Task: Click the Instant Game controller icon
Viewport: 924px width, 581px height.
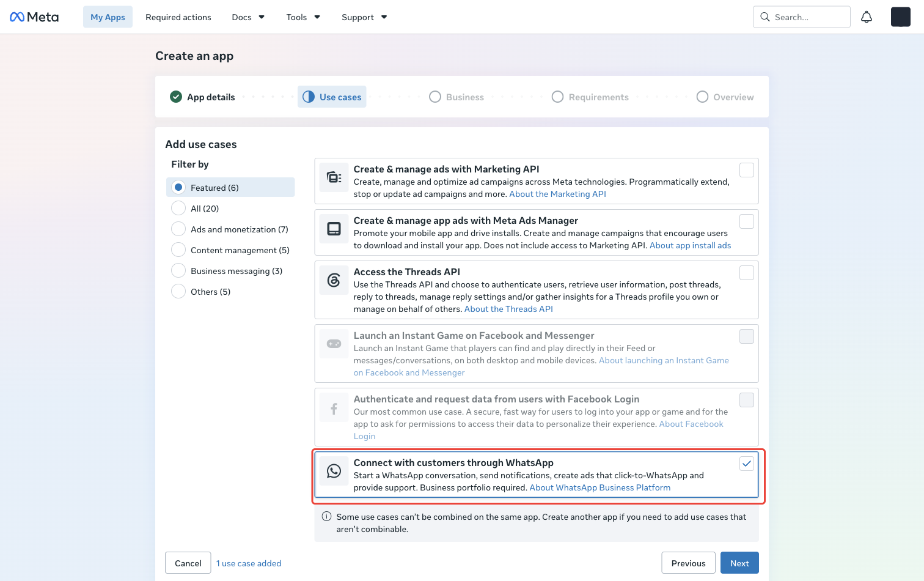Action: click(x=334, y=344)
